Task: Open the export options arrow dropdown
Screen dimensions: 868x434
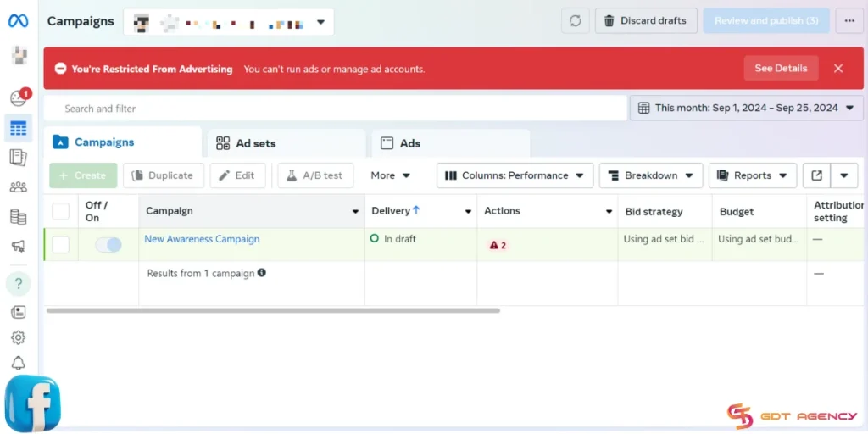Action: (844, 175)
